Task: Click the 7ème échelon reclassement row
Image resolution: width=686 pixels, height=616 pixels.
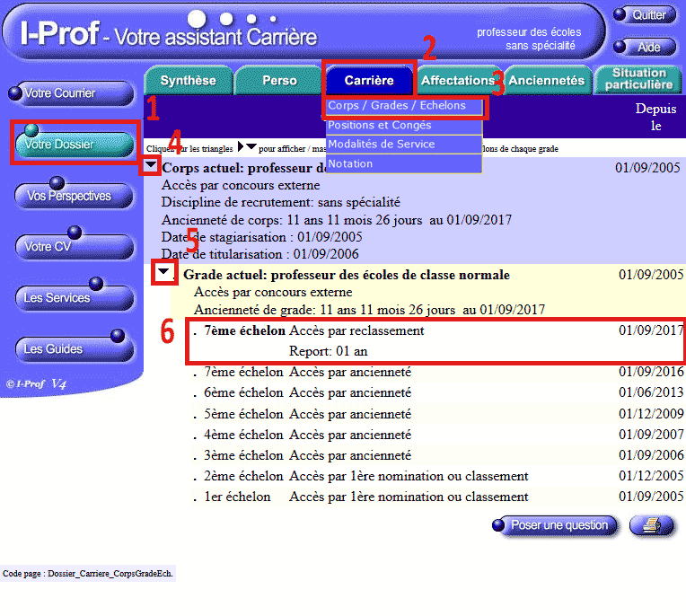Action: point(437,341)
